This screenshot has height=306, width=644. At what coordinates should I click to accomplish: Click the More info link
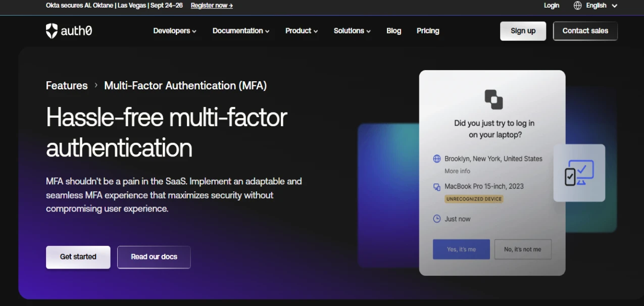457,171
